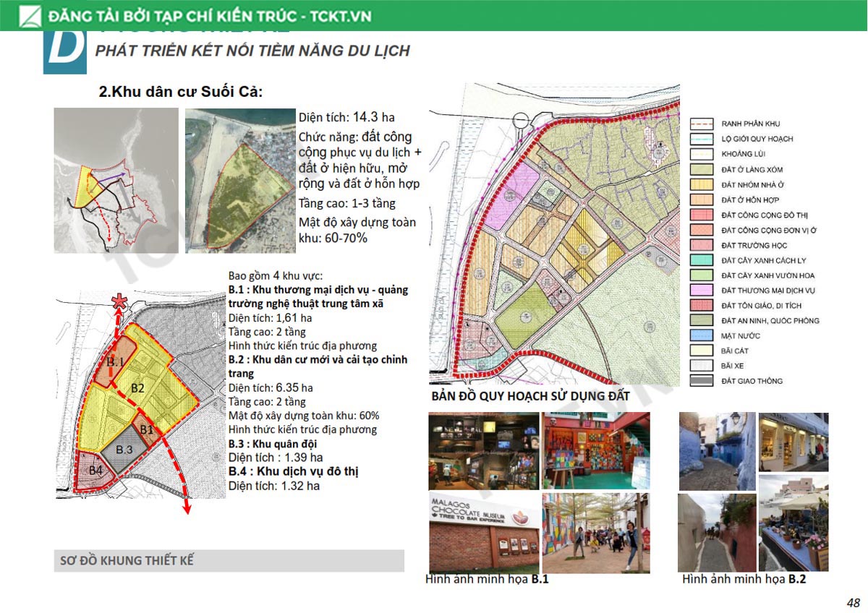Click the text Diện tích: 14.3 ha
Image resolution: width=868 pixels, height=613 pixels.
click(346, 117)
